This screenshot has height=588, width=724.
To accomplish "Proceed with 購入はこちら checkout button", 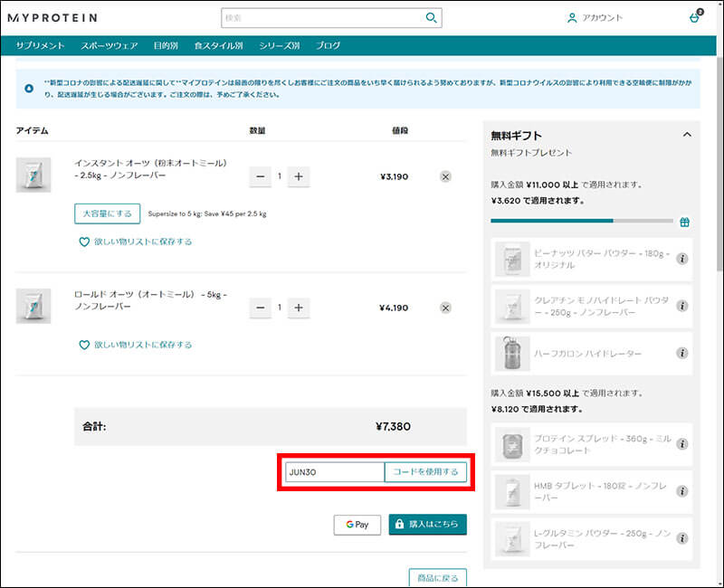I will click(x=427, y=525).
